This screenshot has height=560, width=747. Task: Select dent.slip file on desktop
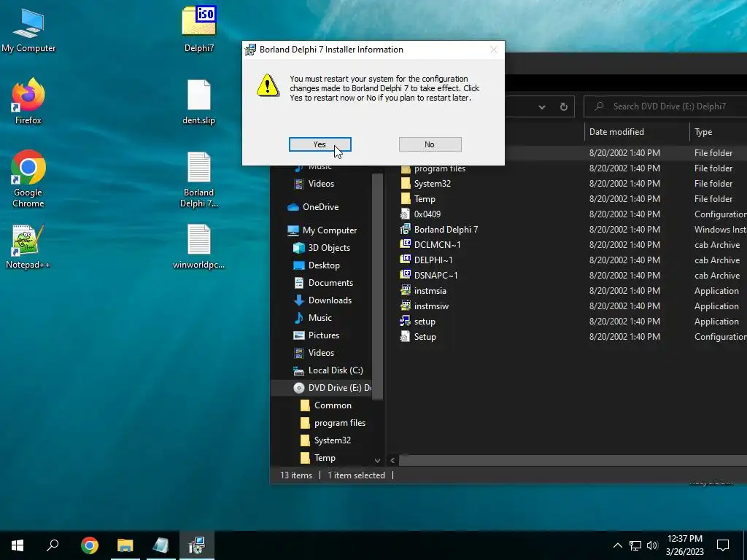pyautogui.click(x=198, y=102)
